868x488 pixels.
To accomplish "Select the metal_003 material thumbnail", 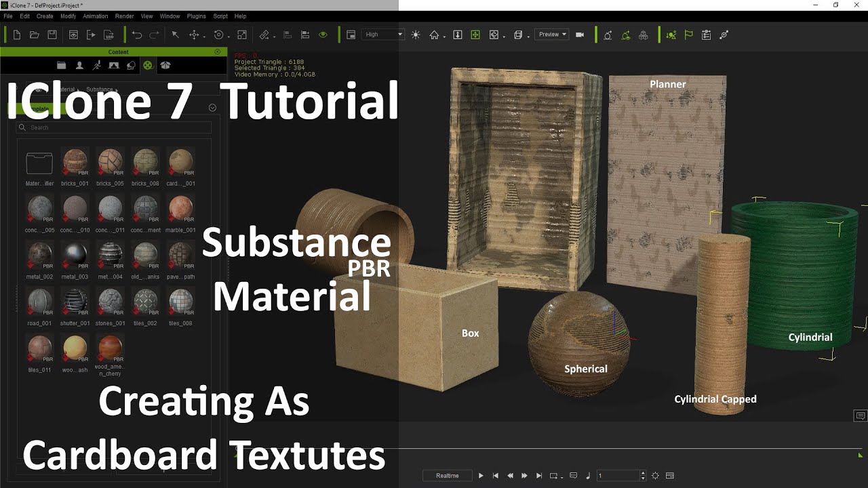I will click(x=75, y=256).
